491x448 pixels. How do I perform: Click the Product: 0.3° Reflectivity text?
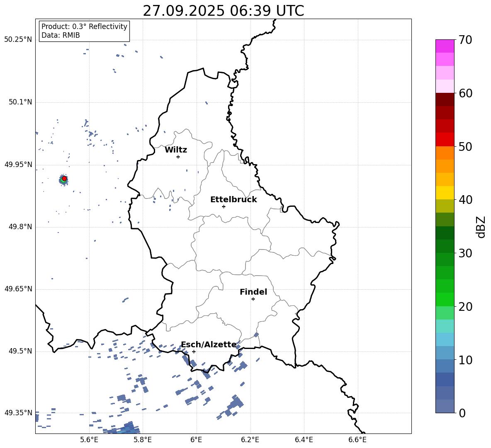point(84,27)
